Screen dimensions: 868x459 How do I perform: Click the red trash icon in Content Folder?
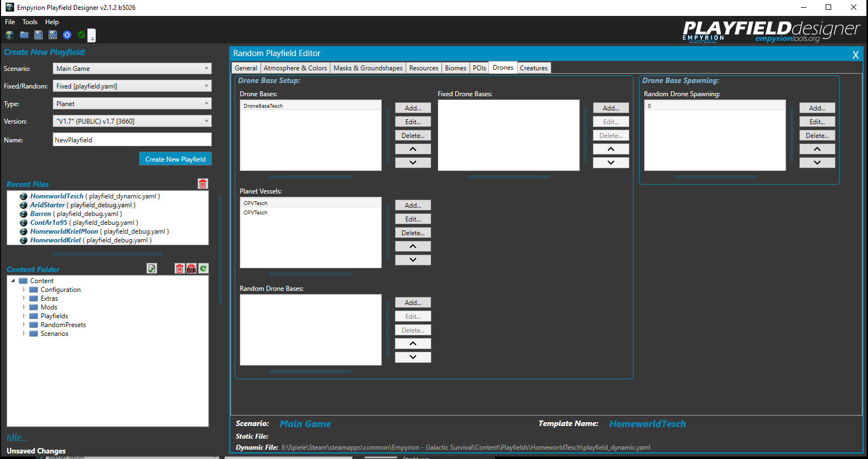click(179, 268)
